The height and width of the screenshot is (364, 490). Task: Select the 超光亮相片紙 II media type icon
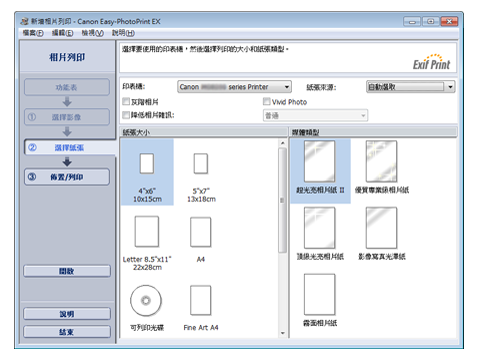(319, 161)
